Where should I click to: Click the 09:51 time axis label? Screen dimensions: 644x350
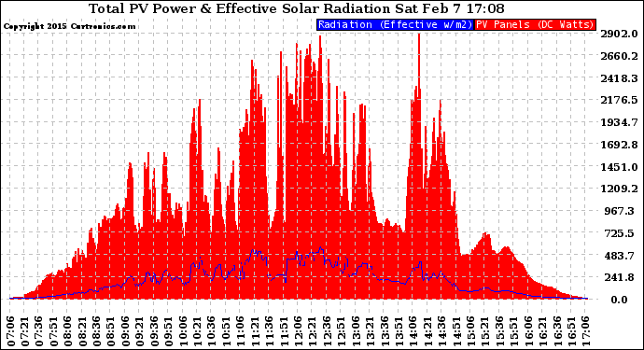169,330
